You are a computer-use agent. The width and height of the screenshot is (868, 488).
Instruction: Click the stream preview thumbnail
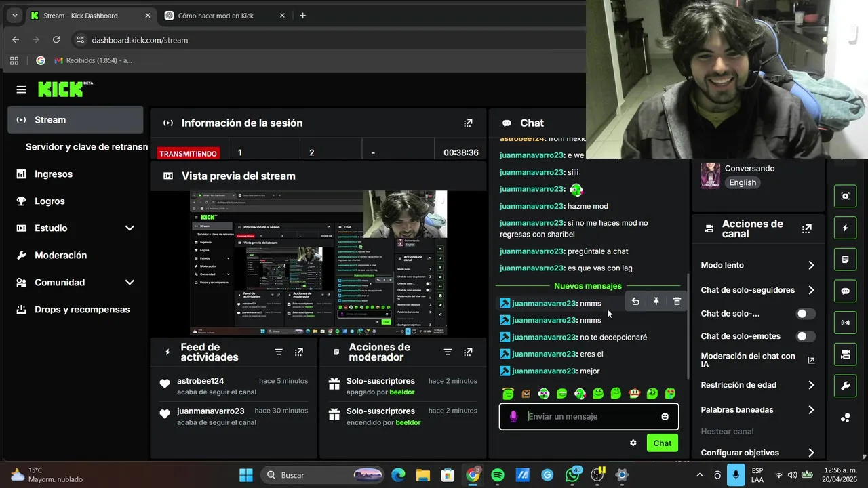click(318, 262)
